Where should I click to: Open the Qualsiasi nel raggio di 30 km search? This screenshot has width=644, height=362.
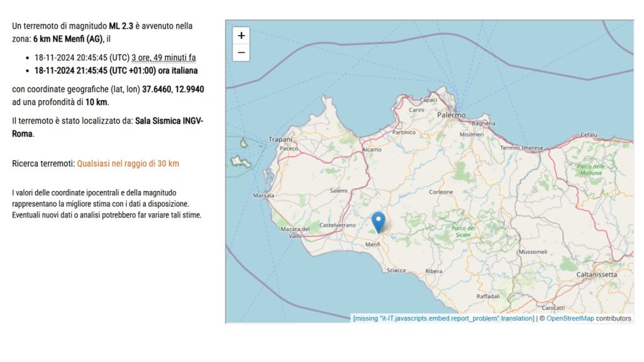pos(128,163)
